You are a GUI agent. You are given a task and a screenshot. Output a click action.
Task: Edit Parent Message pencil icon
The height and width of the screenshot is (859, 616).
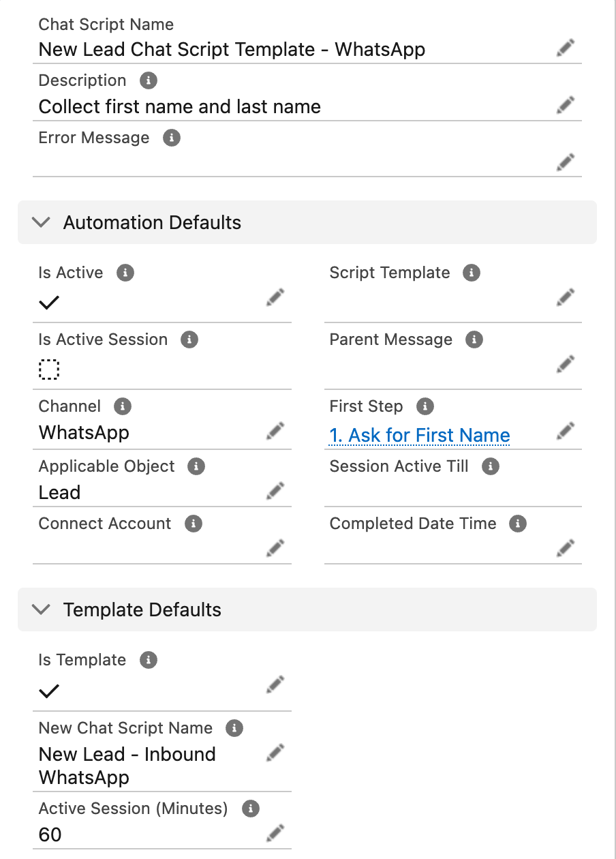pos(566,364)
